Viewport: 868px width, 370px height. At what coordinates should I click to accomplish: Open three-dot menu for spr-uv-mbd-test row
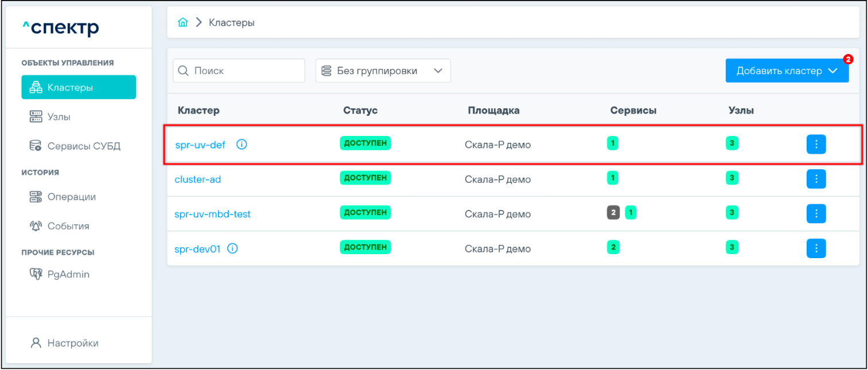coord(816,214)
